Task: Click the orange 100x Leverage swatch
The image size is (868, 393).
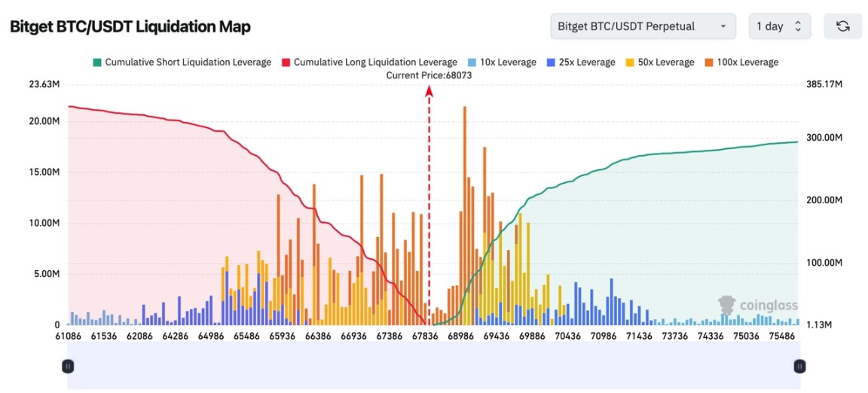Action: coord(709,62)
